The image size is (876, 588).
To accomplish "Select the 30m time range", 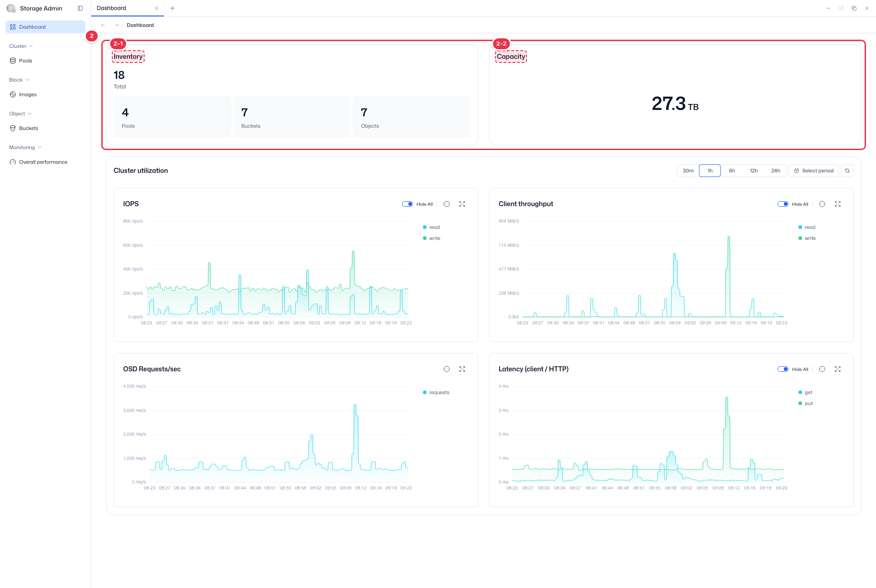I will point(688,171).
